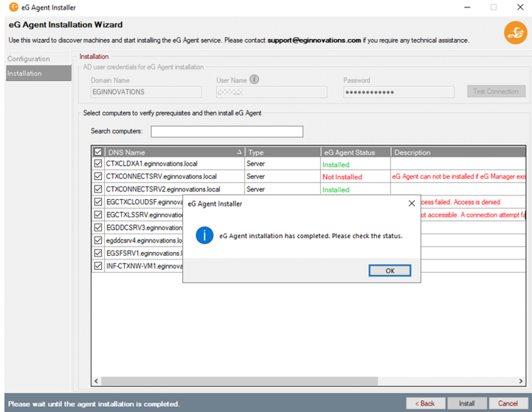Screen dimensions: 532x412
Task: Uncheck the CTXCONNECTSRV.eginnovations.local checkbox
Action: (98, 176)
